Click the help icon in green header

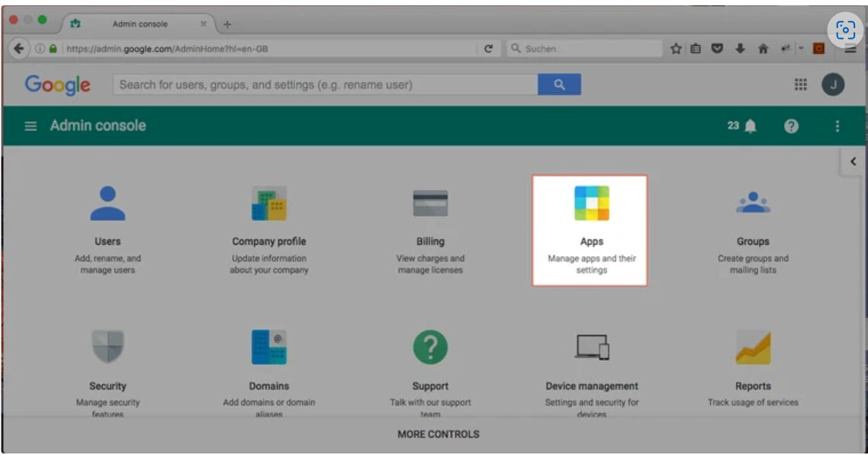pyautogui.click(x=791, y=127)
